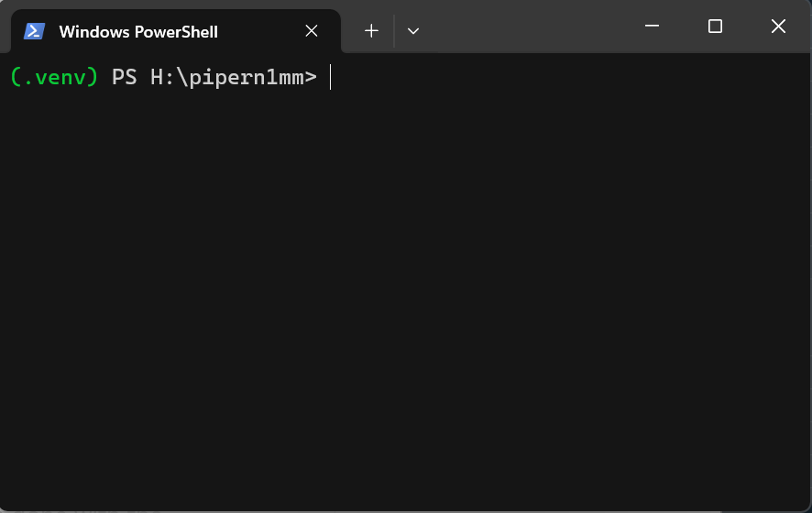This screenshot has height=513, width=812.
Task: Place cursor at the blinking prompt caret
Action: [331, 78]
